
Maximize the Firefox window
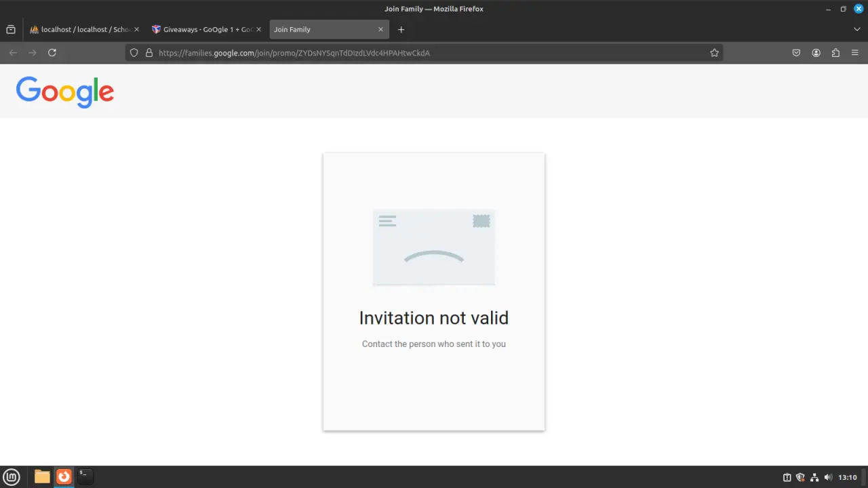click(x=844, y=9)
